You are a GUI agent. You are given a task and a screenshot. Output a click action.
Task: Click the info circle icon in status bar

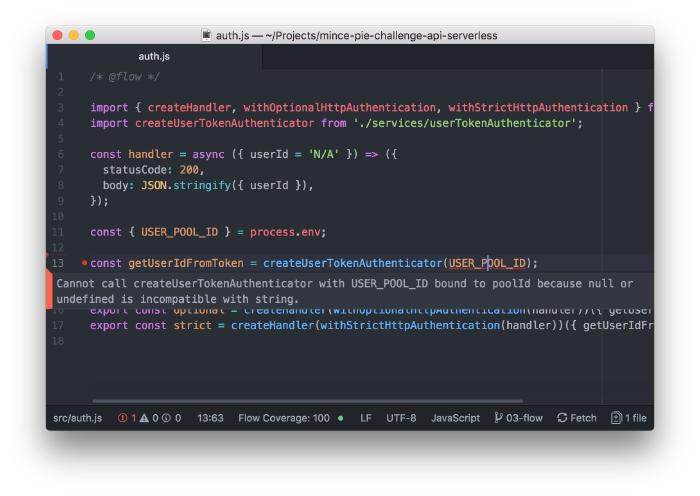pyautogui.click(x=166, y=418)
